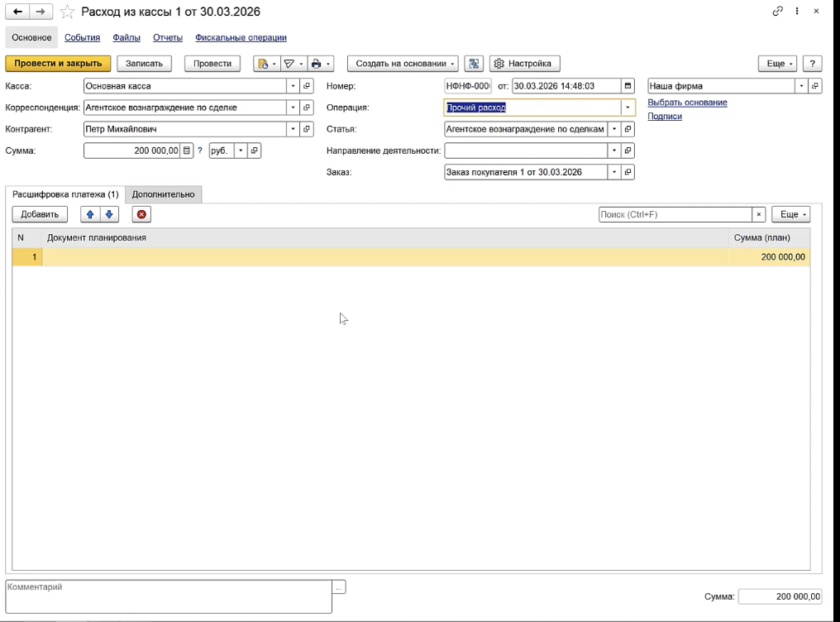The width and height of the screenshot is (840, 622).
Task: Click the Поиск (Ctrl+F) search field
Action: [675, 214]
